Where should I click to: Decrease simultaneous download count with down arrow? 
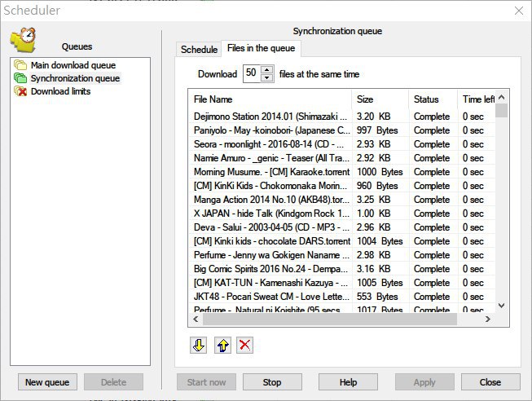pos(268,78)
